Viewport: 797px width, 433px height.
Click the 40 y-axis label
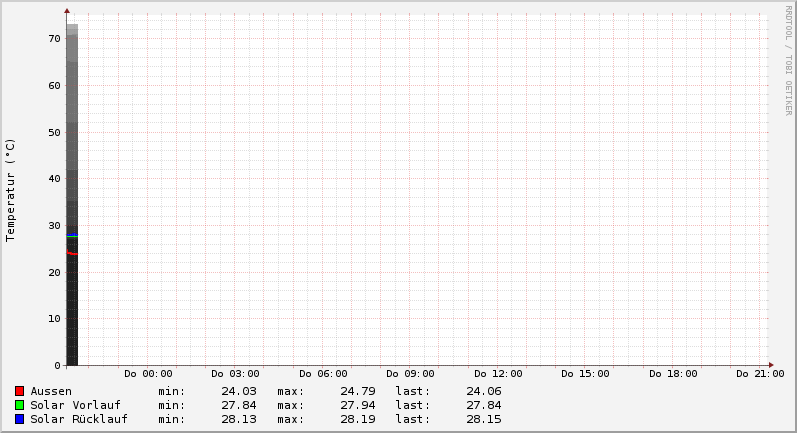(54, 178)
